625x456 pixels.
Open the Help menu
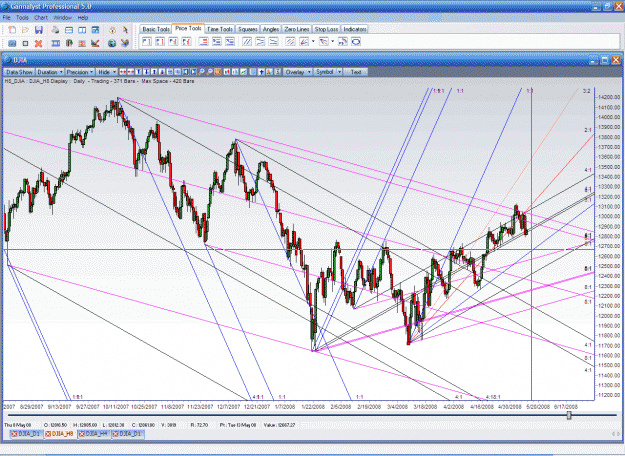point(83,18)
